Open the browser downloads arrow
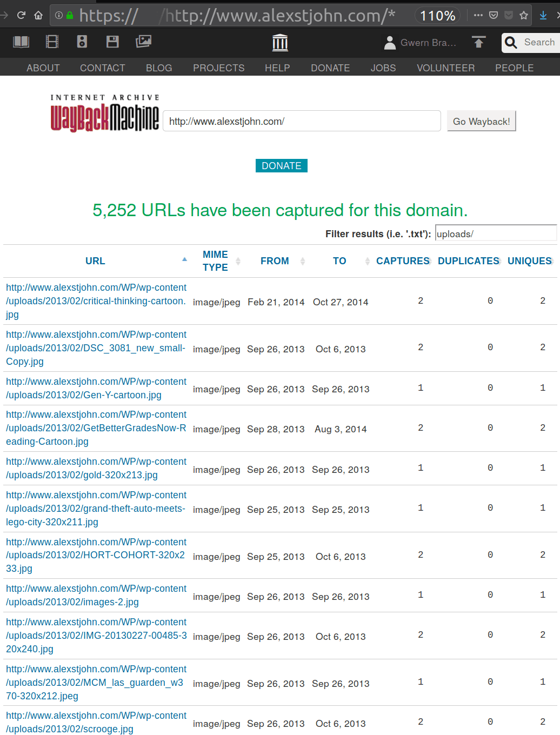Viewport: 560px width, 735px height. [543, 15]
